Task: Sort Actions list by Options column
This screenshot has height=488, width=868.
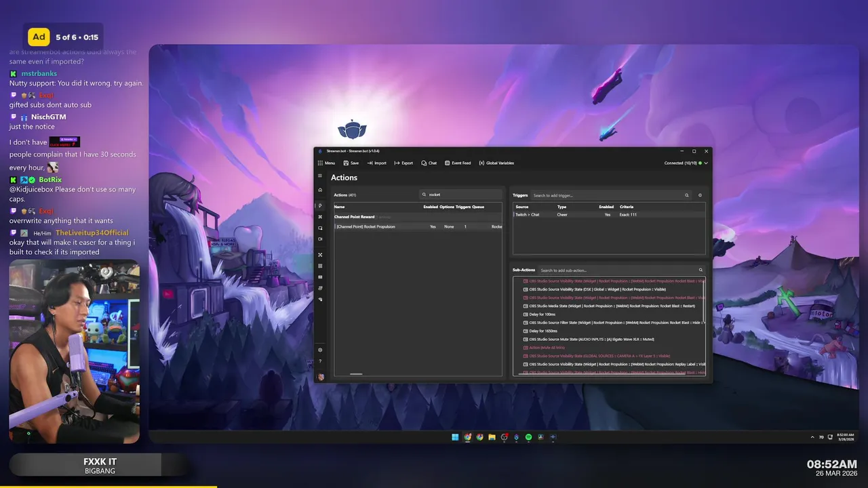Action: (447, 207)
